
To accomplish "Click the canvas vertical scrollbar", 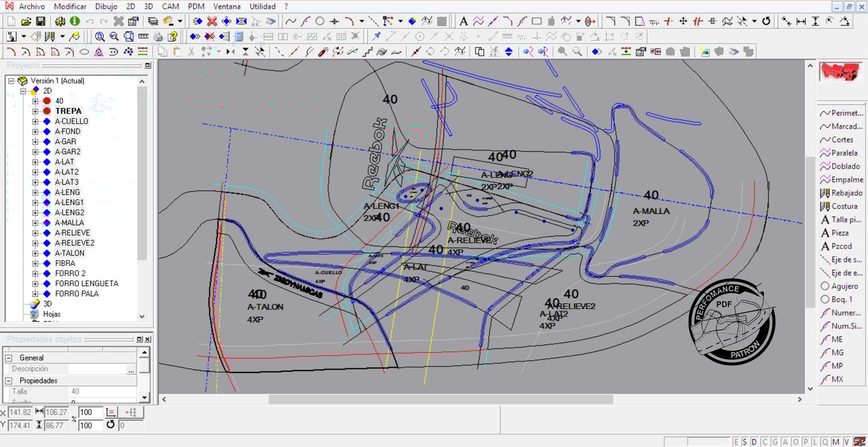I will [x=811, y=231].
